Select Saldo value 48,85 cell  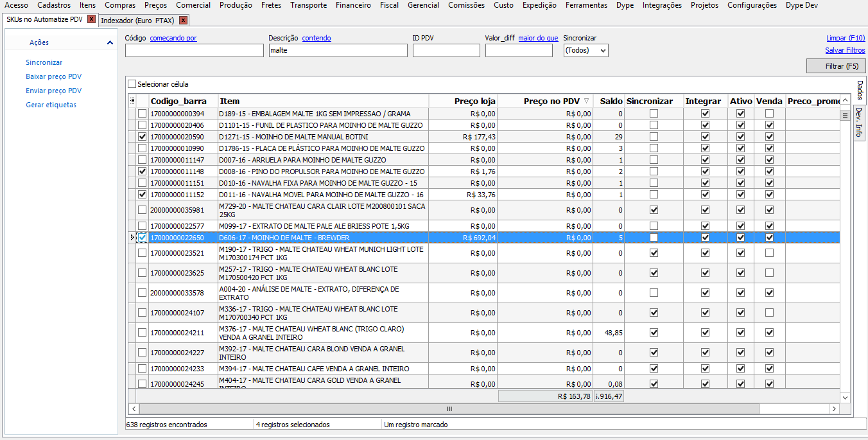(x=609, y=333)
